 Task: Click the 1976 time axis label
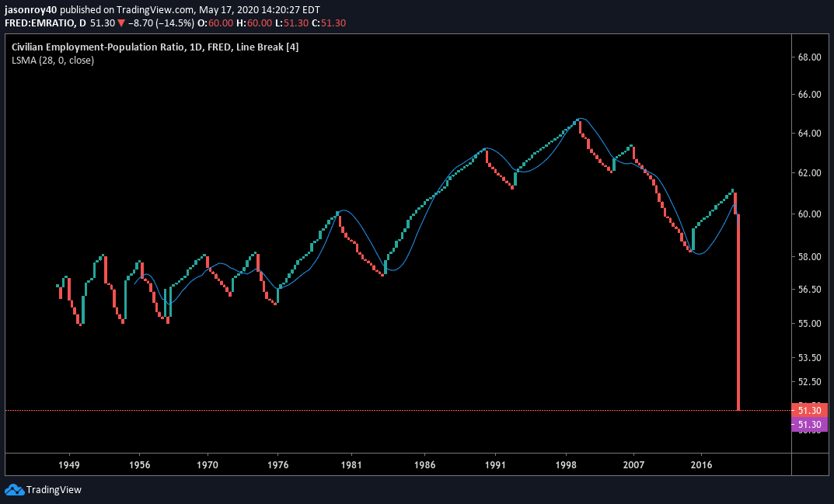point(278,465)
